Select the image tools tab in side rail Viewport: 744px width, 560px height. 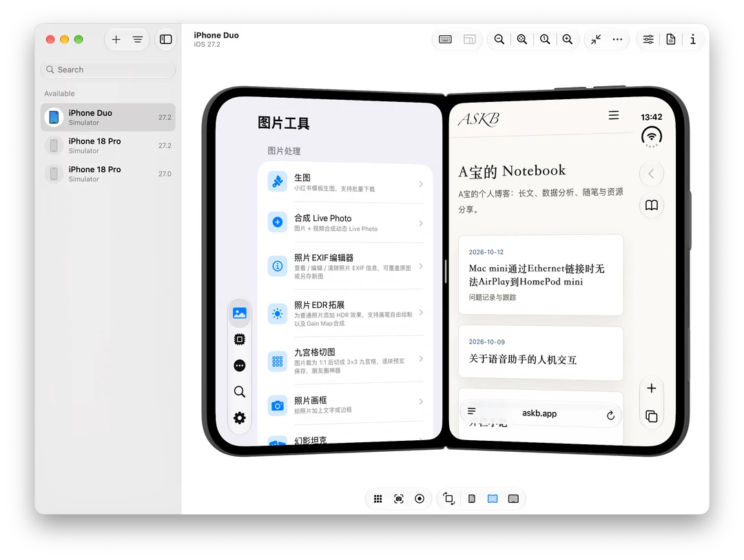pyautogui.click(x=240, y=313)
